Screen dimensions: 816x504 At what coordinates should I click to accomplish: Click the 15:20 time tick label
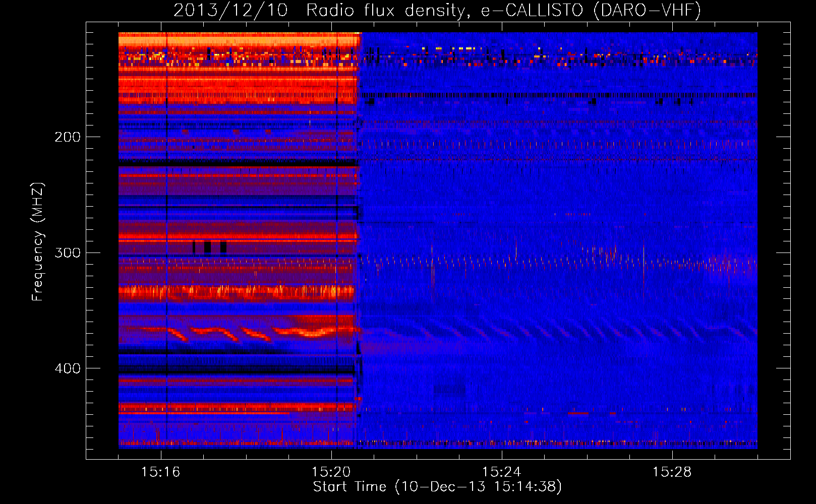pos(331,472)
